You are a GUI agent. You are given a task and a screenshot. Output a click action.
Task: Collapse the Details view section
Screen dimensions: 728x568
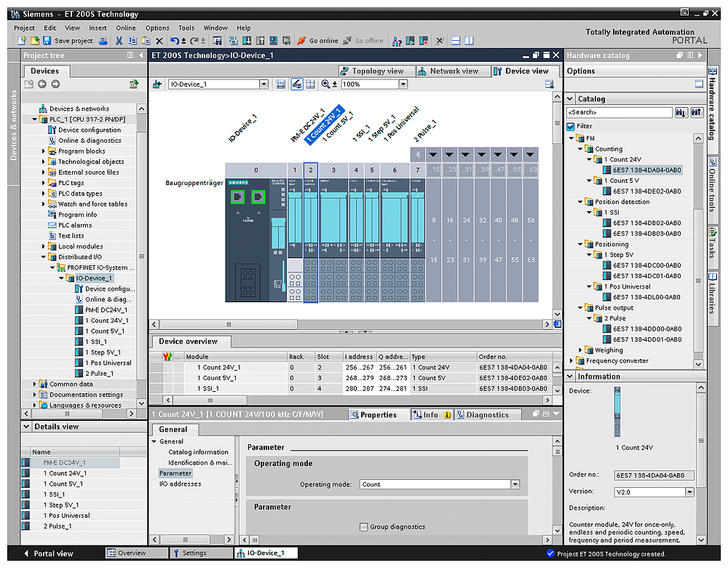26,426
